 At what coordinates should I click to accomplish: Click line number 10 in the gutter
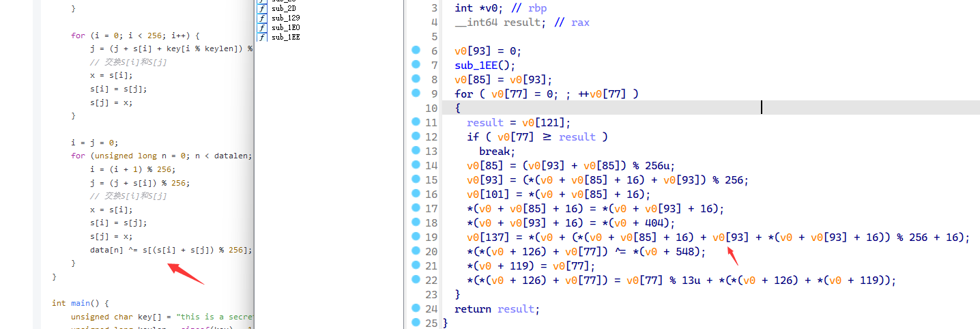point(431,109)
